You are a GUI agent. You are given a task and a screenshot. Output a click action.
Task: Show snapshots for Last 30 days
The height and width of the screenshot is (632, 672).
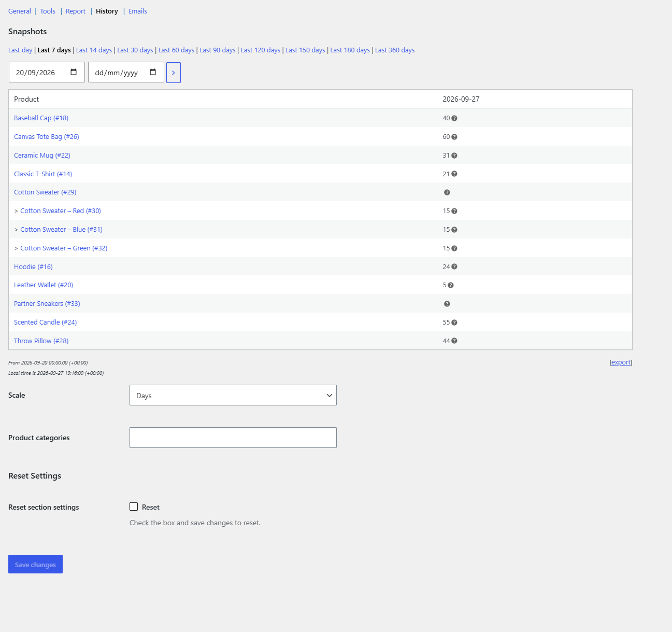[x=135, y=50]
